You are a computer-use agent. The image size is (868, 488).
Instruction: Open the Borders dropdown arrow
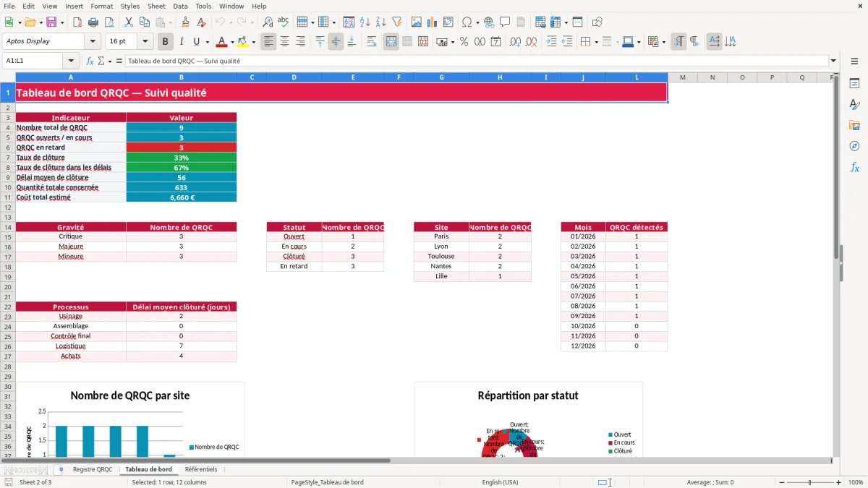[596, 42]
